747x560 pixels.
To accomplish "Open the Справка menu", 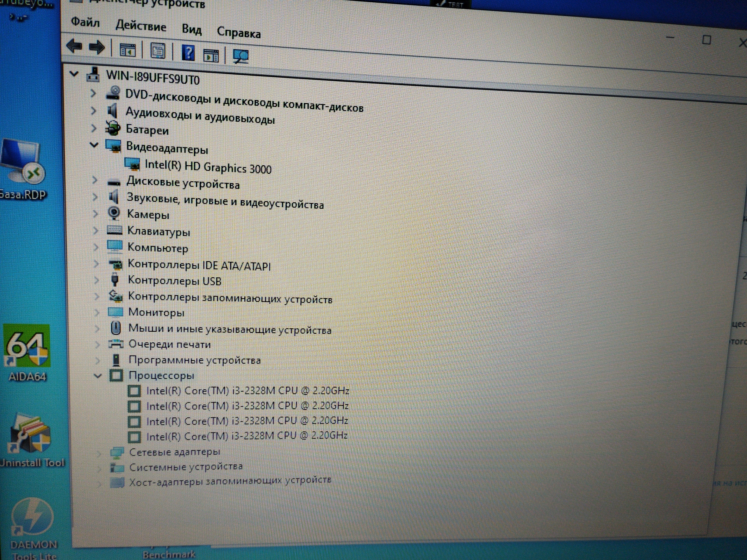I will coord(238,32).
